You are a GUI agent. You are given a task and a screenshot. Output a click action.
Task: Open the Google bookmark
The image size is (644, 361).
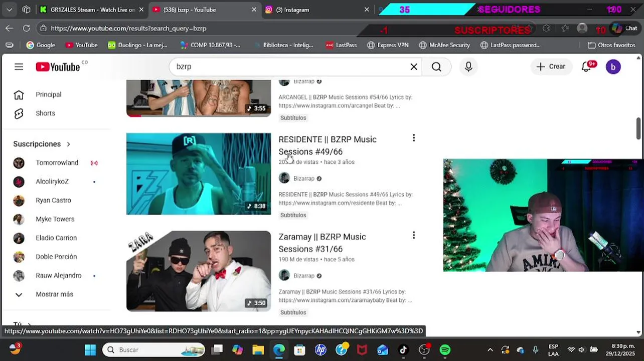coord(41,45)
